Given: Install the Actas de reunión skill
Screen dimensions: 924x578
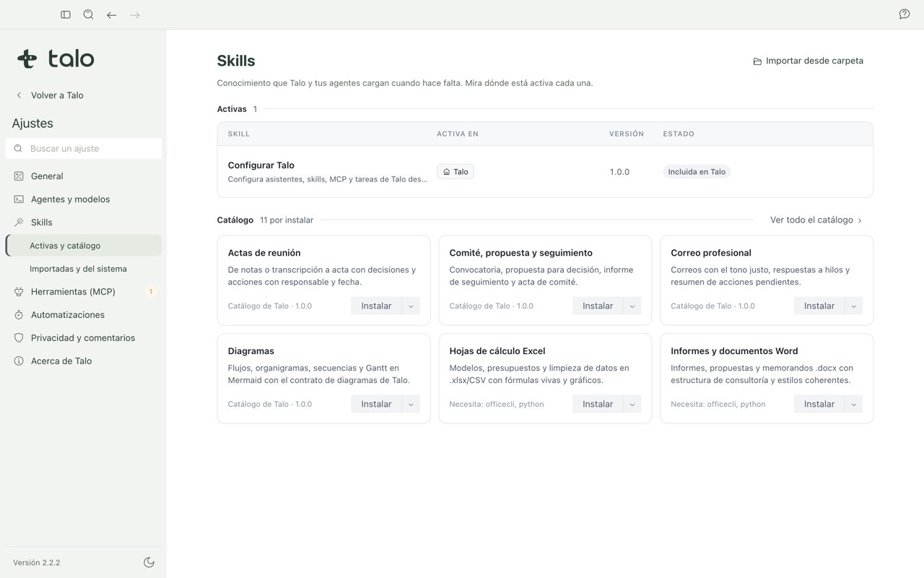Looking at the screenshot, I should click(376, 306).
